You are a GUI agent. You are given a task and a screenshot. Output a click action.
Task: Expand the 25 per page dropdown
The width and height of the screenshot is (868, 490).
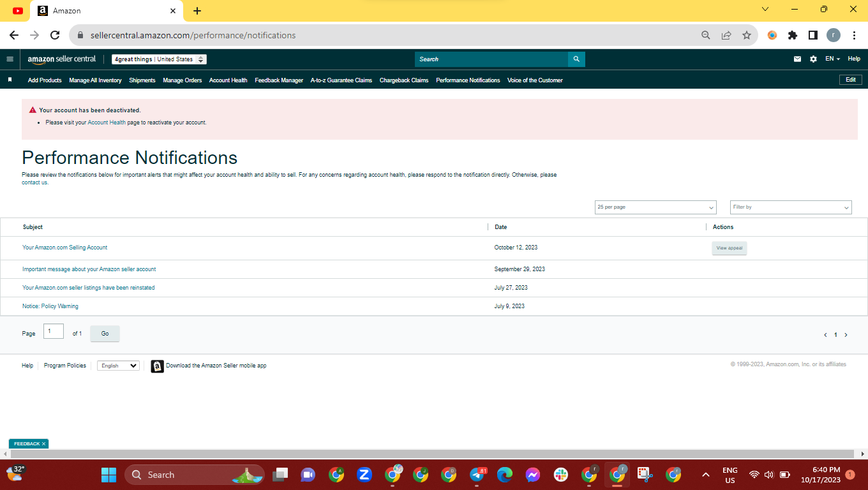655,207
